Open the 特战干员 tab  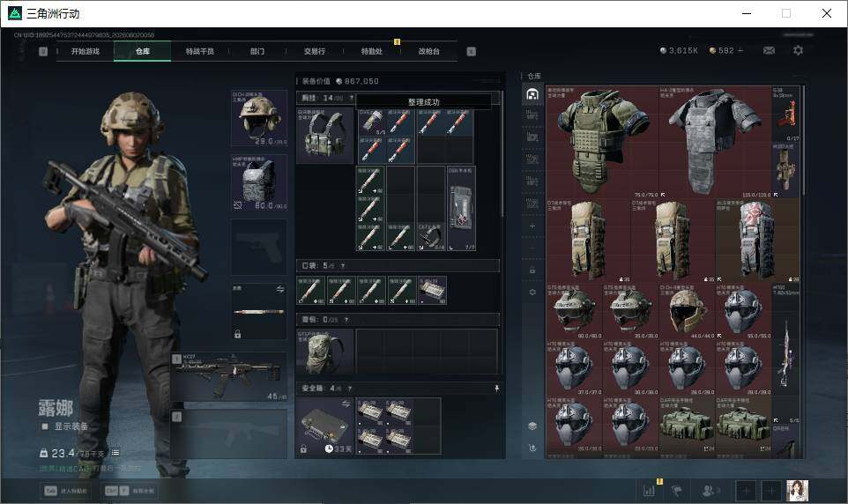click(200, 51)
